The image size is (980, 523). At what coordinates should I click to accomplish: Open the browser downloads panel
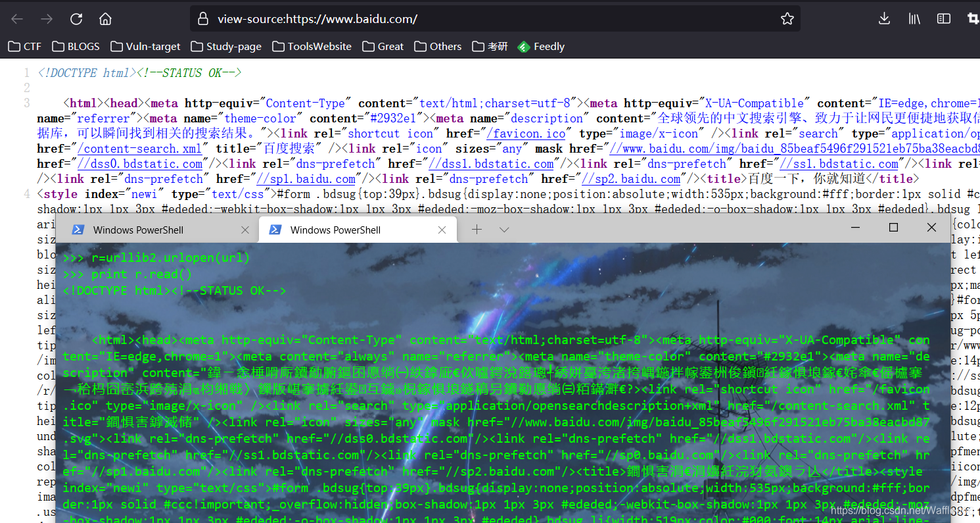pyautogui.click(x=884, y=19)
